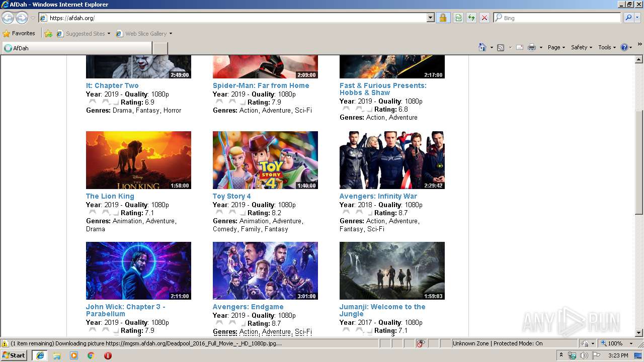The width and height of the screenshot is (644, 362).
Task: Click the security lock icon in address bar
Action: [443, 18]
